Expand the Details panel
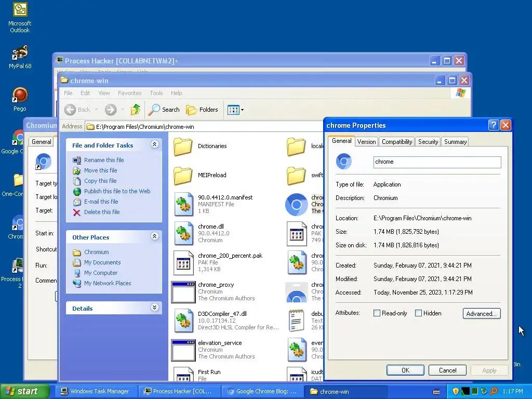Image resolution: width=532 pixels, height=399 pixels. tap(154, 308)
